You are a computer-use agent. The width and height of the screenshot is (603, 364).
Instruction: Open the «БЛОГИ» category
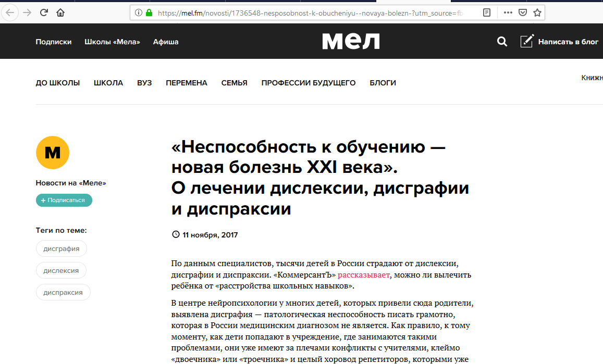(383, 83)
